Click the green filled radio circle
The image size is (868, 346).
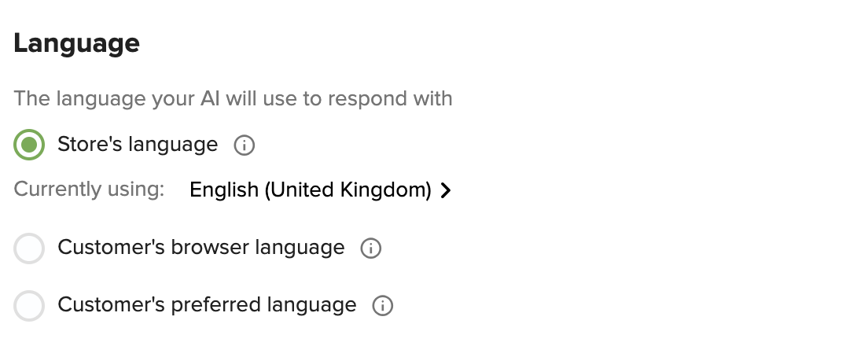click(29, 145)
